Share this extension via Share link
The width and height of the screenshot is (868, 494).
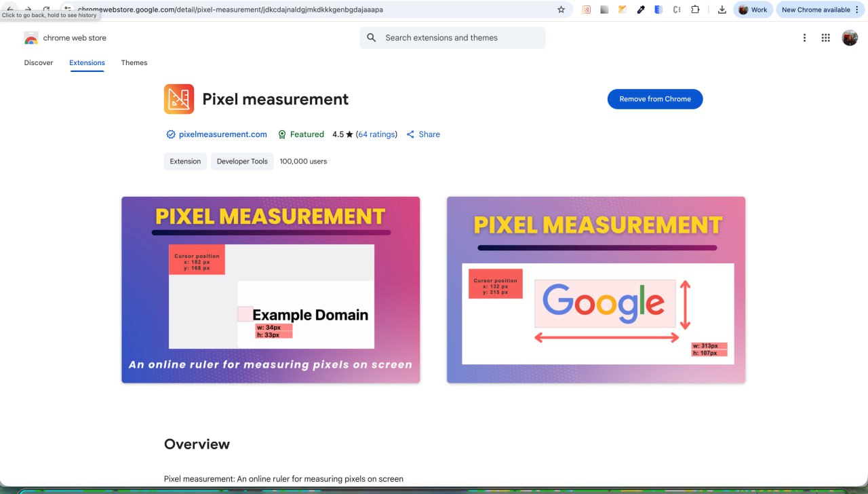click(423, 134)
